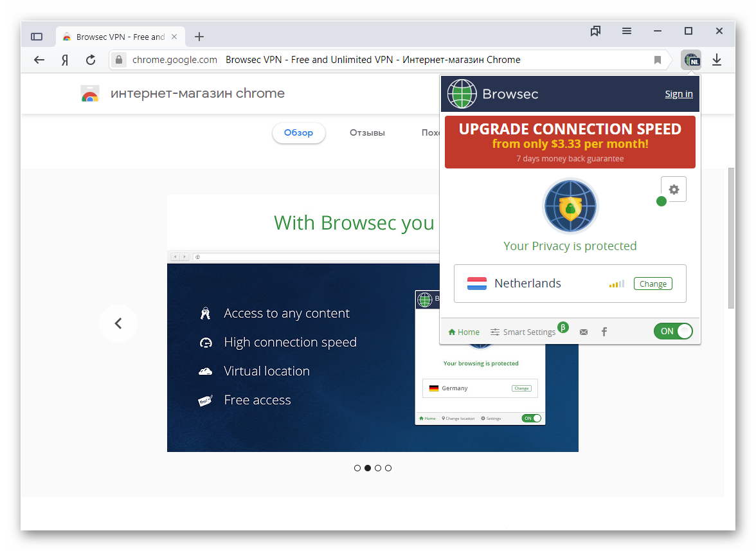Close the Browsec VPN browser tab

click(174, 37)
